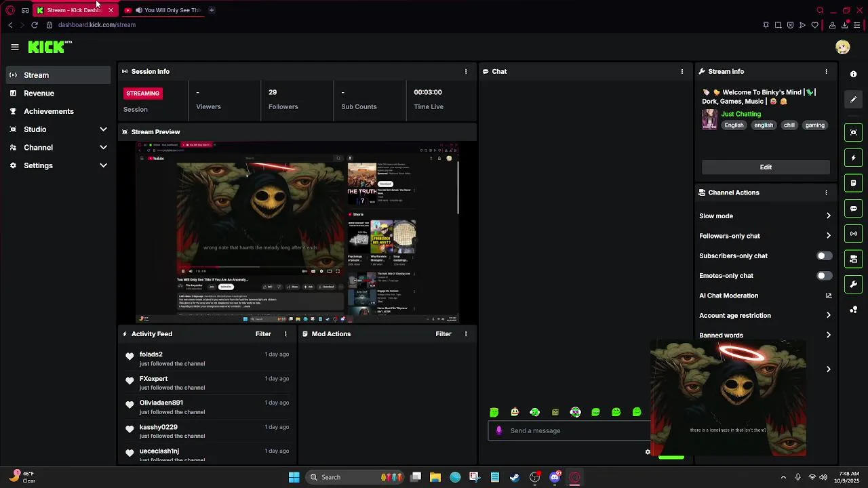The width and height of the screenshot is (868, 488).
Task: Click the gaming tag
Action: 814,125
